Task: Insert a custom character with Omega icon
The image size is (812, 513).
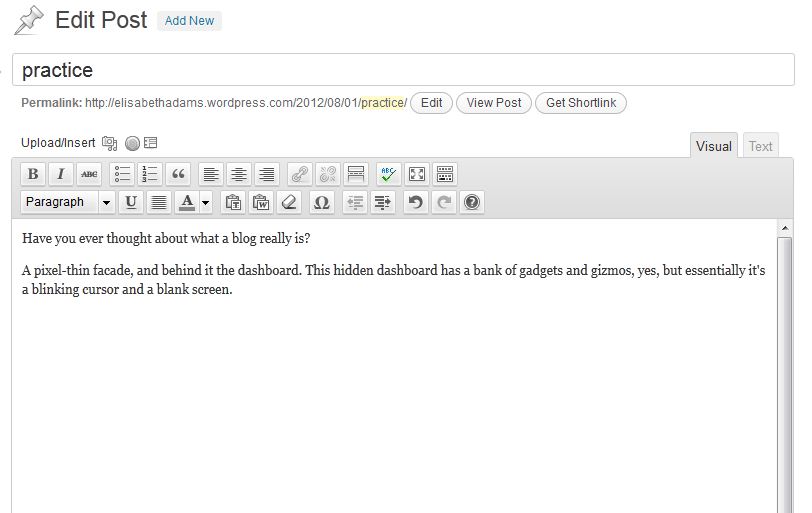Action: tap(321, 202)
